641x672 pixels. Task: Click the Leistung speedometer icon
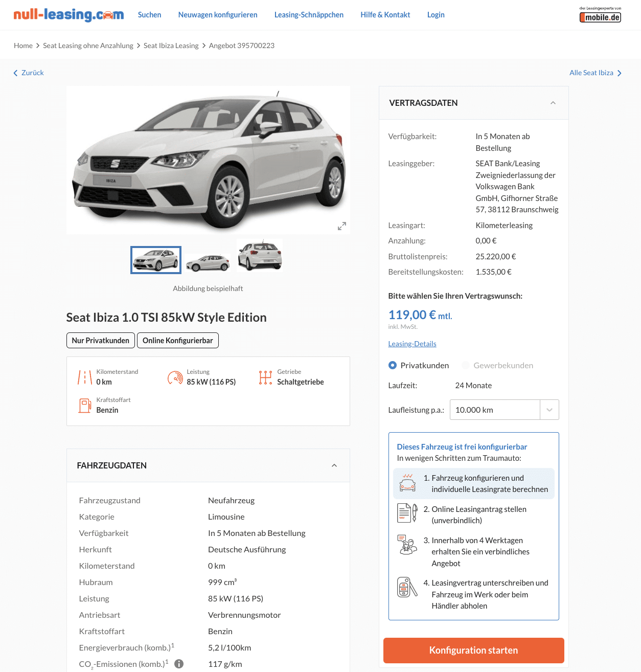point(175,377)
